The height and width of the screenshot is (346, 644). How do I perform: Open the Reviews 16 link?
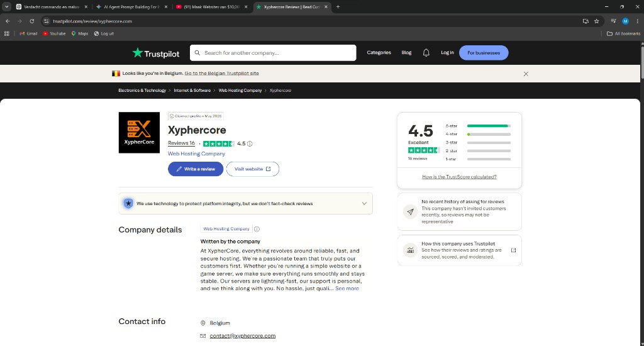(181, 143)
